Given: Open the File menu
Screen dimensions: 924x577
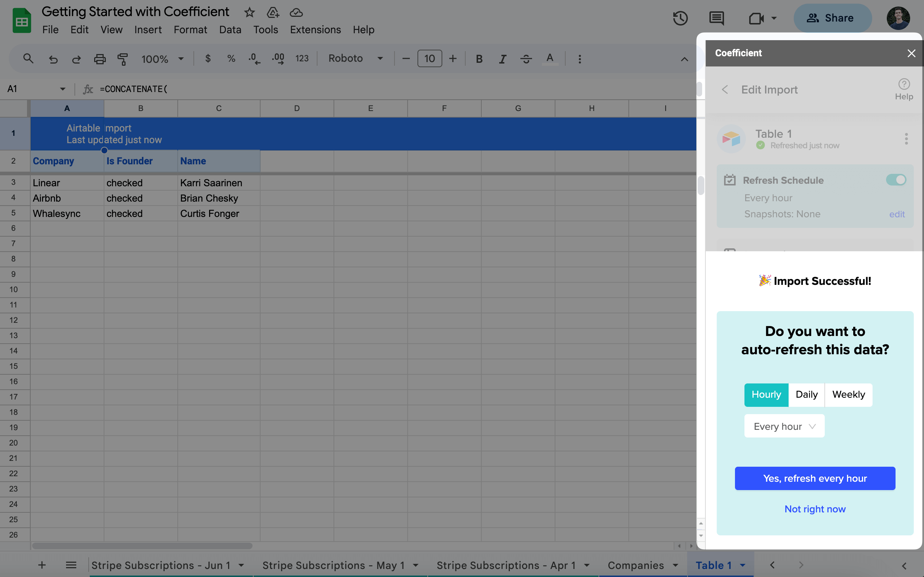Looking at the screenshot, I should pos(50,29).
